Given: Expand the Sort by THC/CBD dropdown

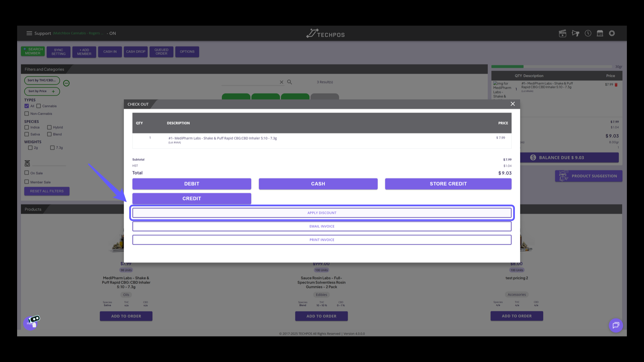Looking at the screenshot, I should click(42, 80).
